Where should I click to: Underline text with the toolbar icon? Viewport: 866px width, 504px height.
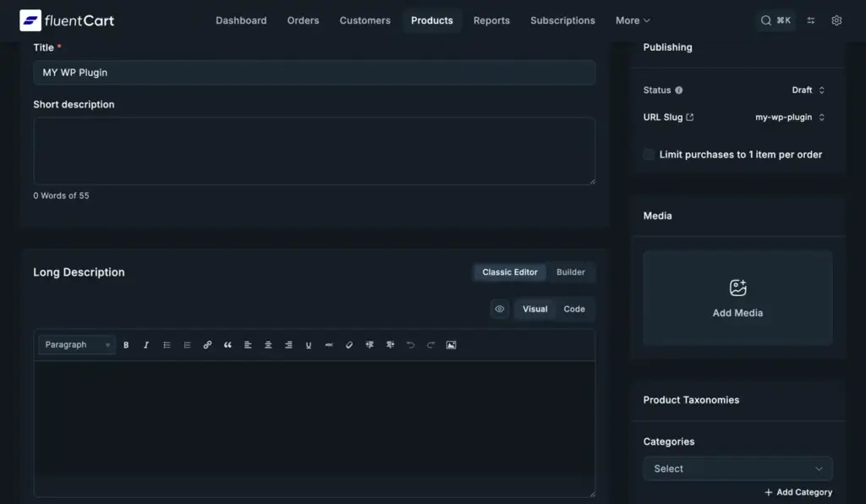coord(309,345)
